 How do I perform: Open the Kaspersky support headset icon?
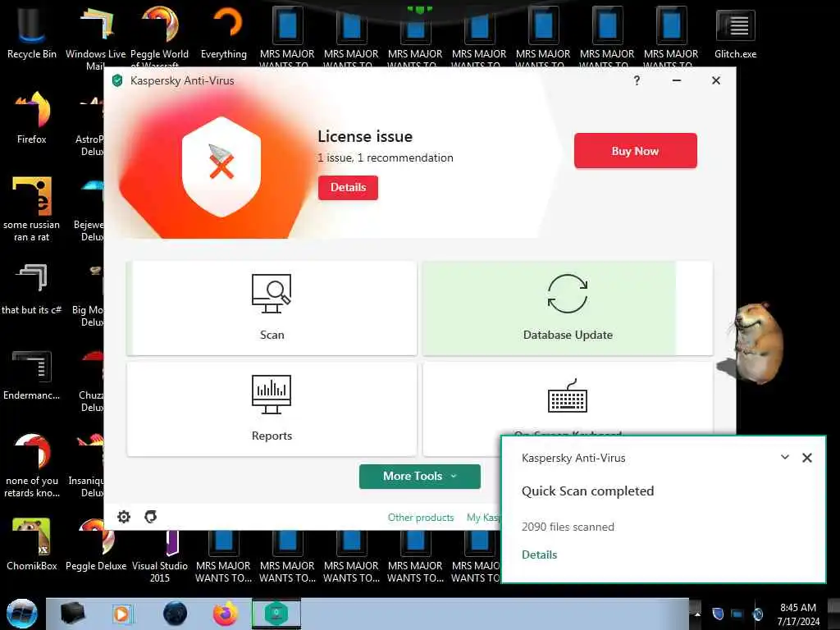[151, 517]
